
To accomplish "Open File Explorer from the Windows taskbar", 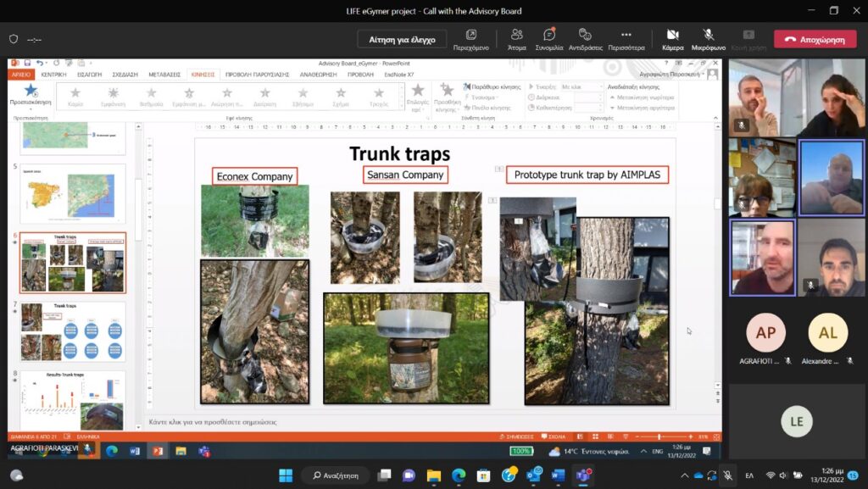I will click(x=433, y=475).
